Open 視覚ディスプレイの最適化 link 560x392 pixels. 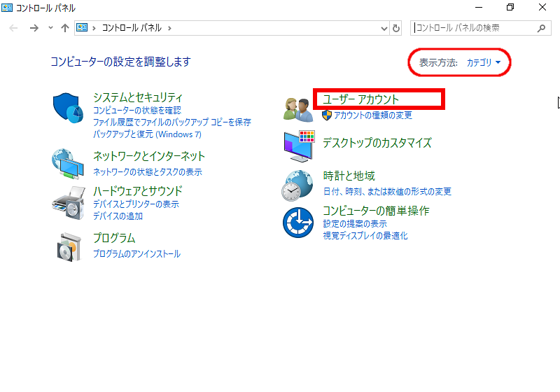coord(365,236)
